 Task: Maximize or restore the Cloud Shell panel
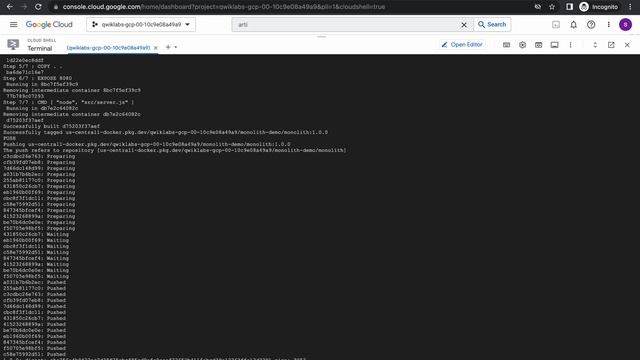pos(595,45)
